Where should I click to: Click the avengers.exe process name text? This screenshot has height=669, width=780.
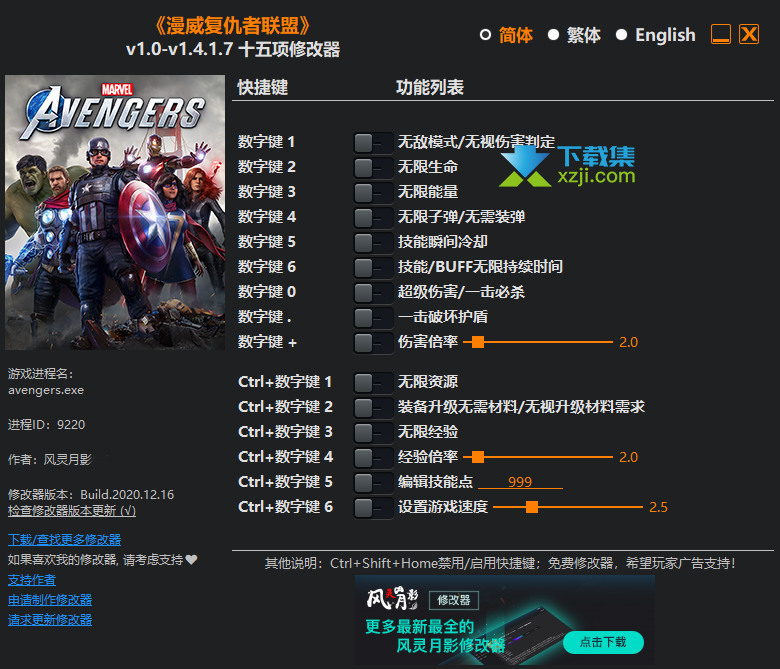tap(46, 390)
